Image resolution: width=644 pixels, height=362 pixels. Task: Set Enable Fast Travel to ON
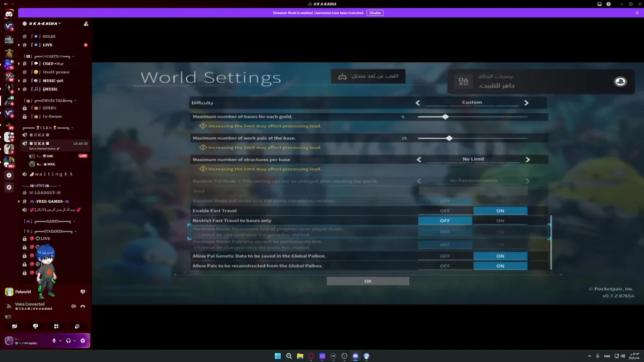point(500,211)
